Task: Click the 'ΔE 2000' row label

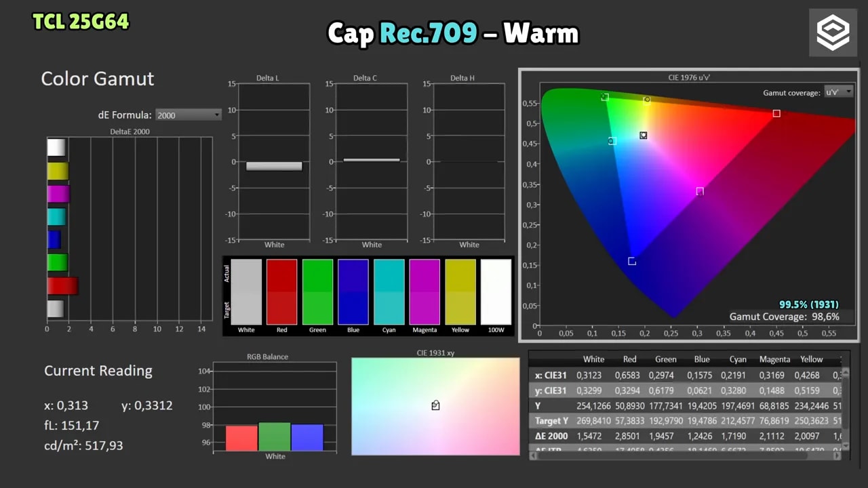Action: 551,436
